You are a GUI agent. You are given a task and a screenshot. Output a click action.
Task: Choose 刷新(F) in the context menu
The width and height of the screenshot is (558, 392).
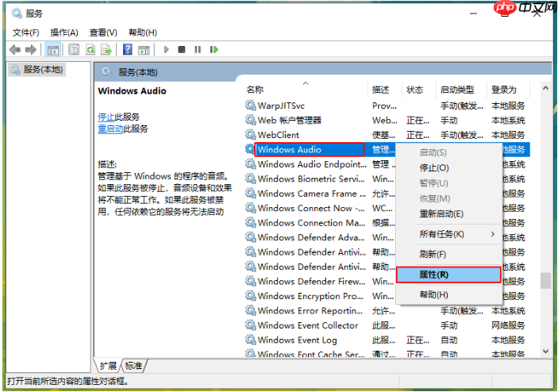(448, 254)
